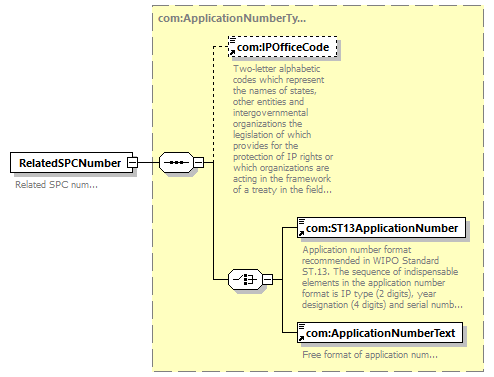The width and height of the screenshot is (494, 377).
Task: Click the Free format of application annotation
Action: pos(370,355)
